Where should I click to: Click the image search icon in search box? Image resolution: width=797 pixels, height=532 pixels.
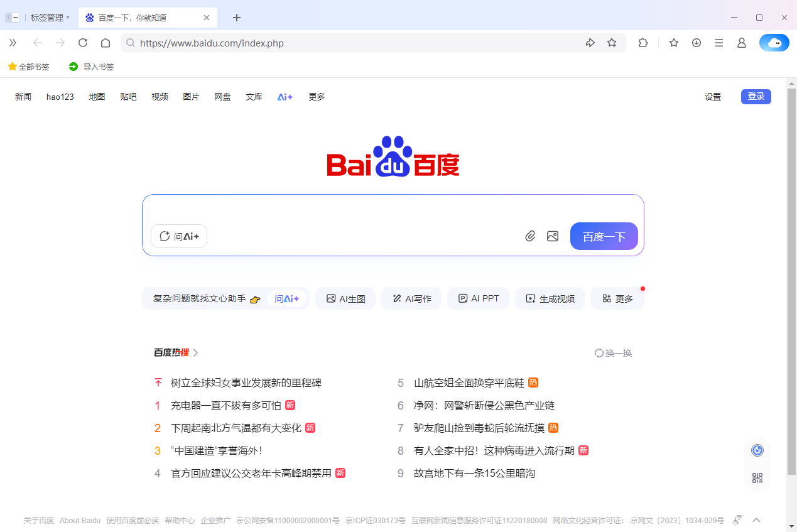pyautogui.click(x=553, y=236)
